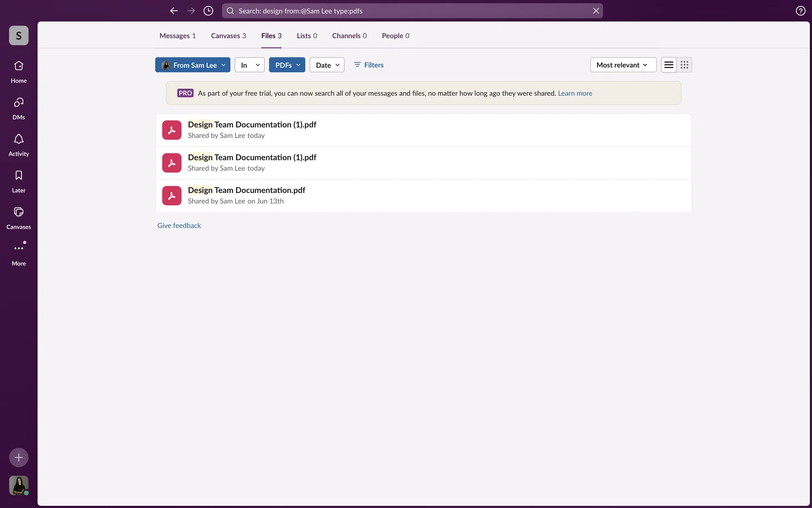The width and height of the screenshot is (812, 508).
Task: Open Canvases from the sidebar
Action: [19, 218]
